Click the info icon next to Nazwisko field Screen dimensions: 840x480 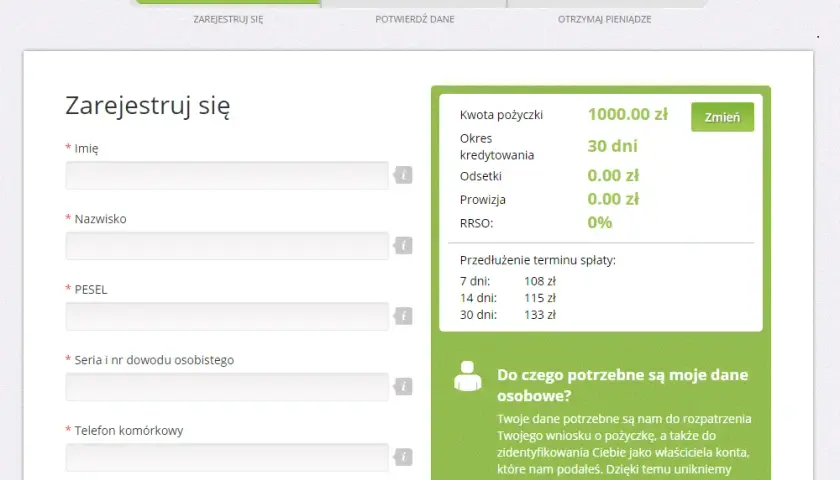(x=403, y=245)
